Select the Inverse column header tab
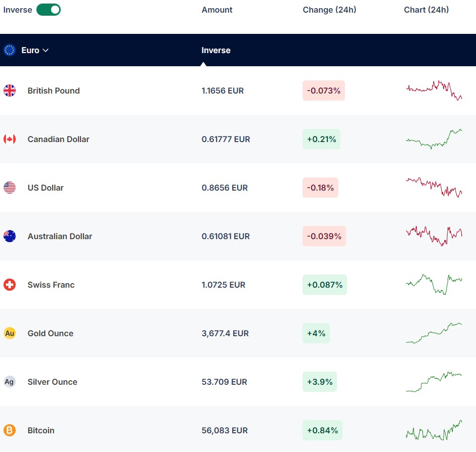476x452 pixels. pos(216,51)
